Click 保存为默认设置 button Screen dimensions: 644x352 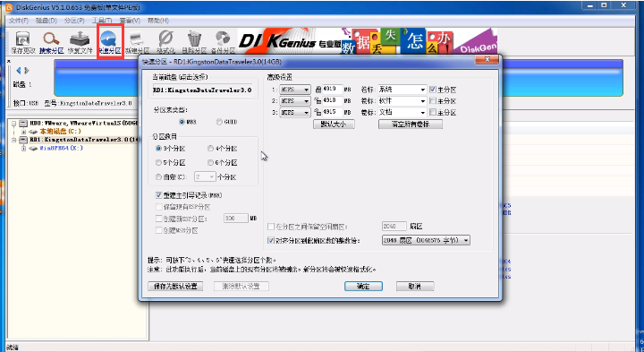175,287
